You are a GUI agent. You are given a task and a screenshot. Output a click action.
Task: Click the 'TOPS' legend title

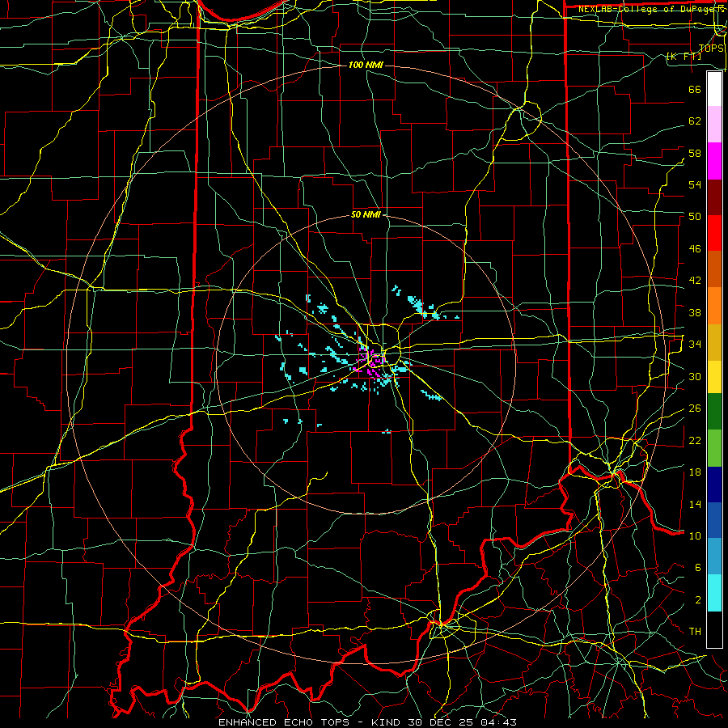pyautogui.click(x=711, y=49)
